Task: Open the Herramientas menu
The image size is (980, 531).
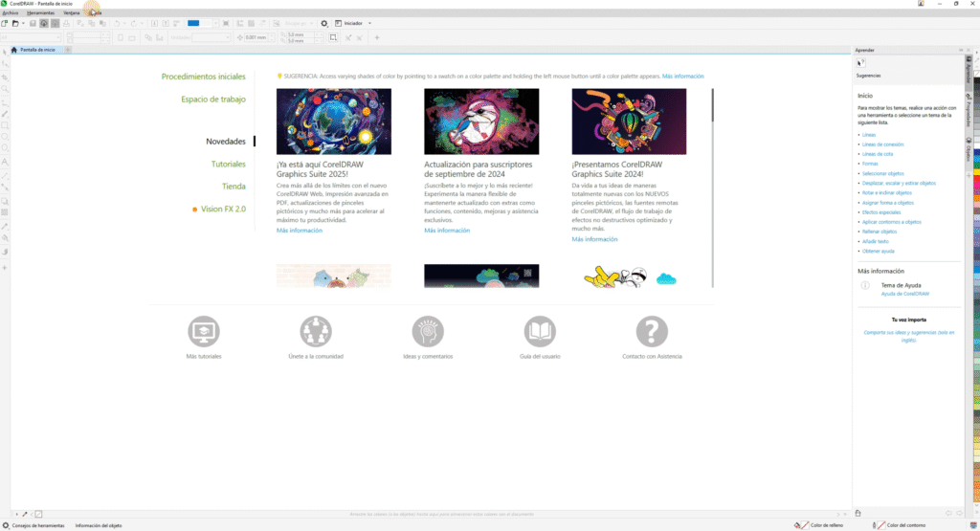Action: [40, 12]
